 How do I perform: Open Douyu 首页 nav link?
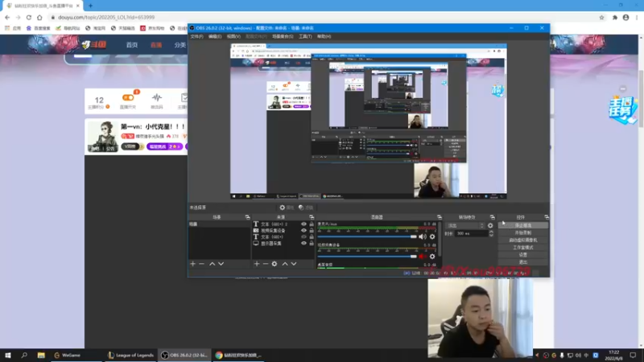(132, 45)
